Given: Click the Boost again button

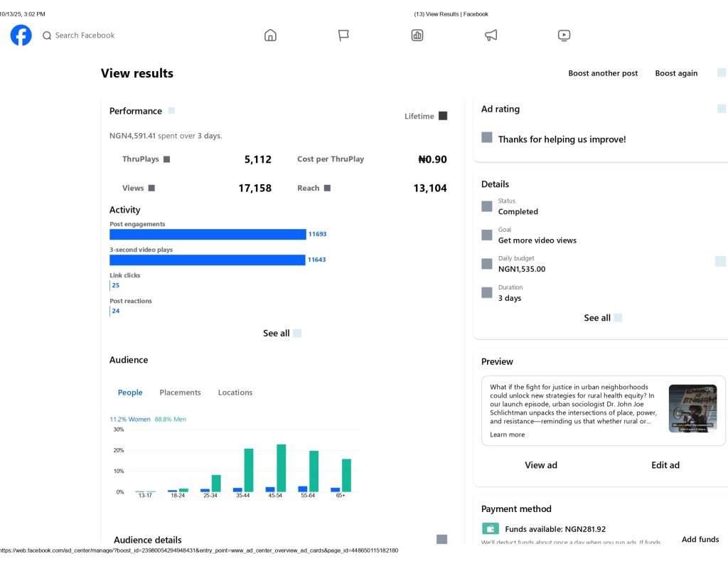Looking at the screenshot, I should pyautogui.click(x=676, y=73).
